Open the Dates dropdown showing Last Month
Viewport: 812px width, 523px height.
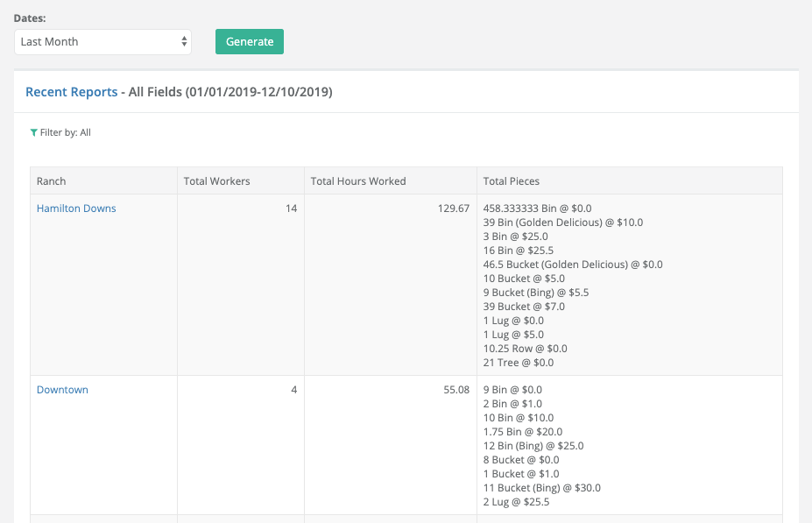[102, 42]
